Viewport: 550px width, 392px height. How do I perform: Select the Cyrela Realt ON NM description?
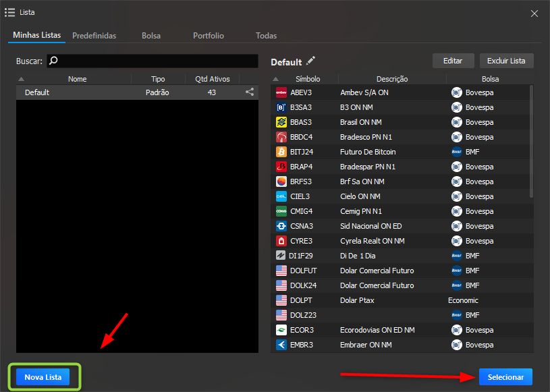[x=372, y=241]
